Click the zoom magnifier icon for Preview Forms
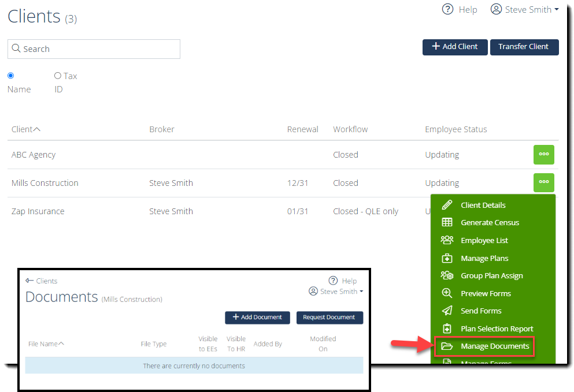Image resolution: width=574 pixels, height=392 pixels. (447, 293)
